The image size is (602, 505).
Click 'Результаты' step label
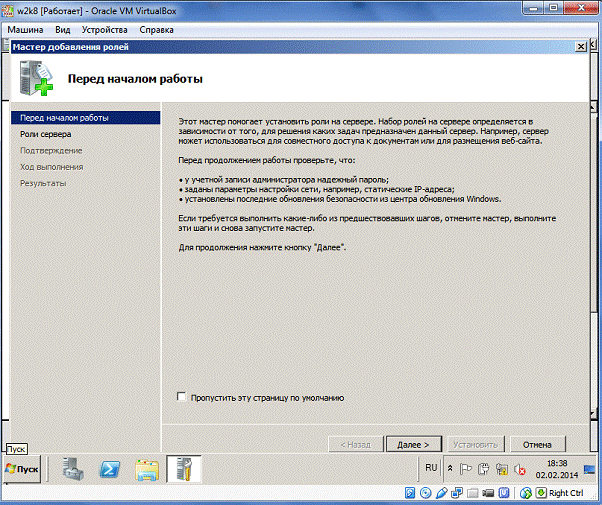point(43,183)
